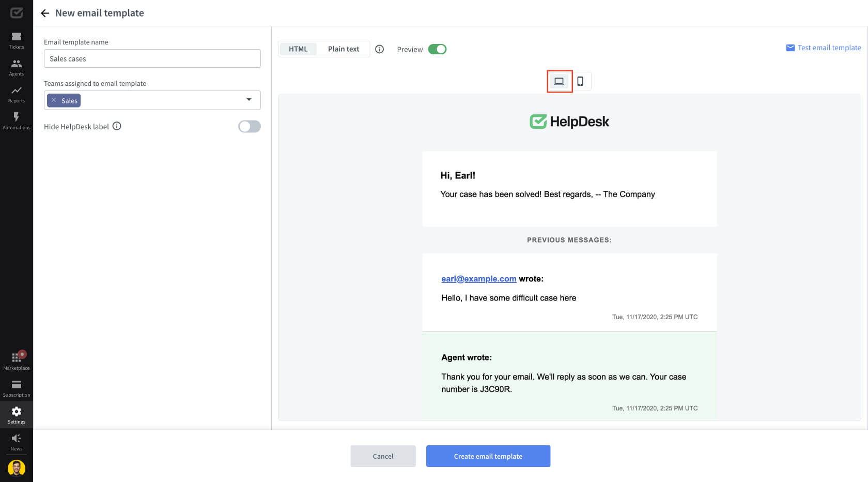
Task: Switch to mobile preview phone icon
Action: pyautogui.click(x=580, y=81)
